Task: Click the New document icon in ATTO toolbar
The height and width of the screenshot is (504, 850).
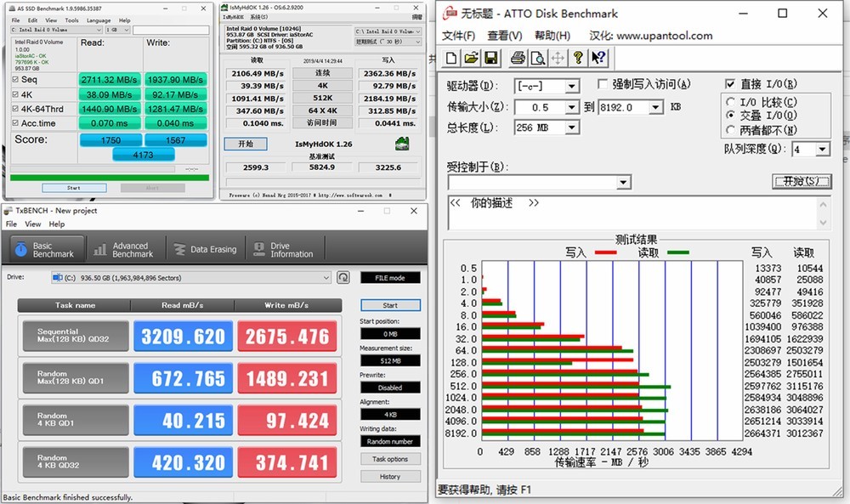Action: click(451, 58)
